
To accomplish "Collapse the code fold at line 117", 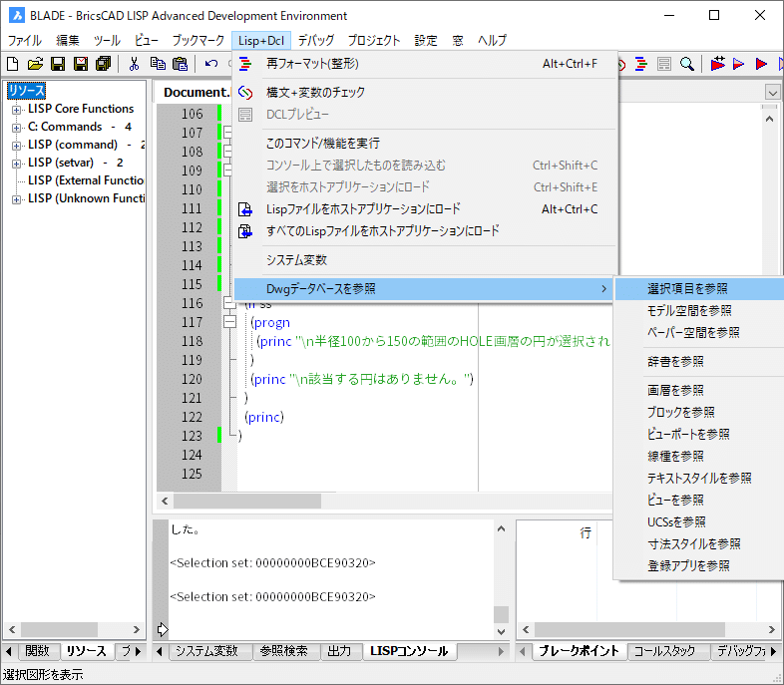I will pyautogui.click(x=229, y=322).
